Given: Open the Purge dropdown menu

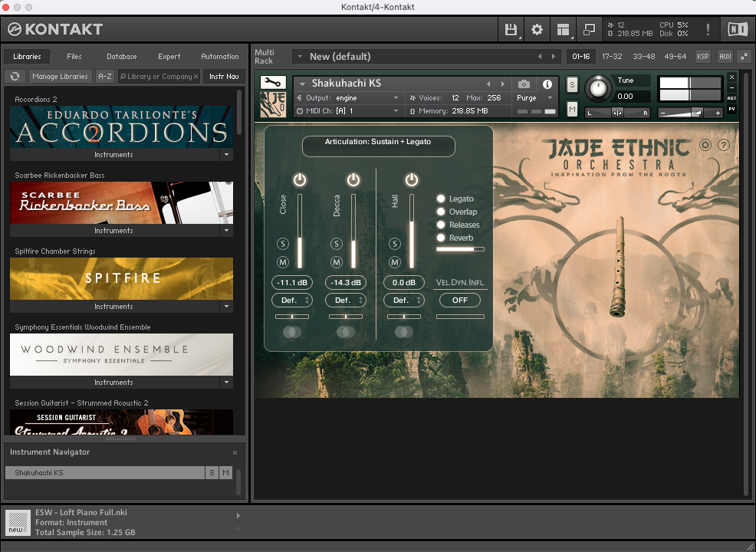Looking at the screenshot, I should (x=534, y=98).
